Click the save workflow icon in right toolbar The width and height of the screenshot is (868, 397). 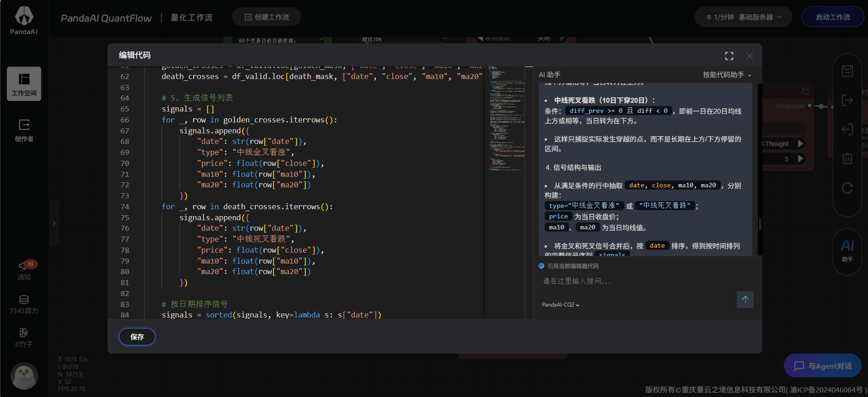pyautogui.click(x=847, y=71)
